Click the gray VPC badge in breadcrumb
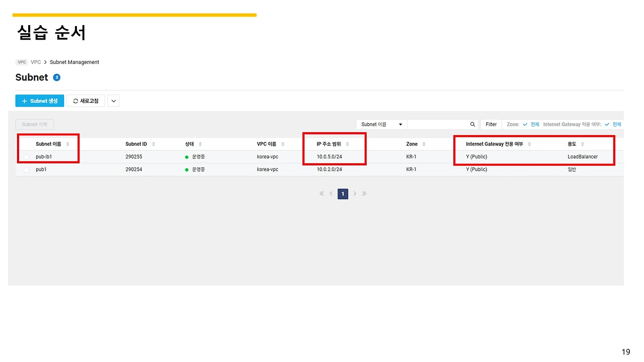Viewport: 644px width, 362px height. pos(22,62)
